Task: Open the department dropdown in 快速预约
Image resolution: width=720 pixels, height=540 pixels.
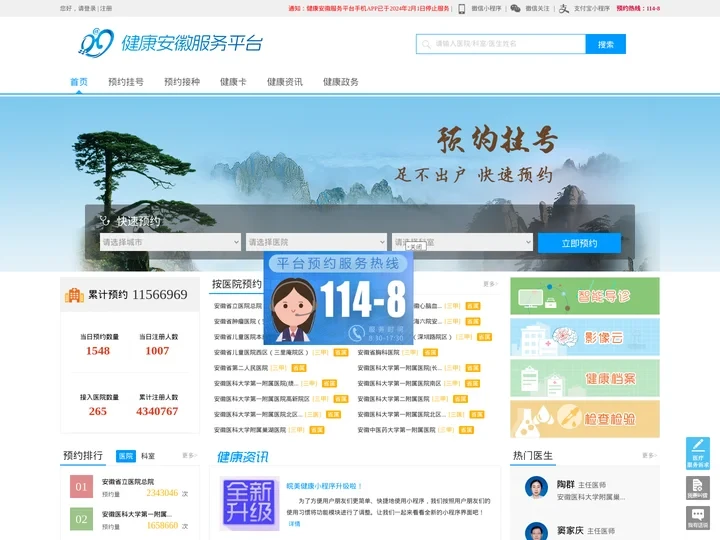Action: (x=462, y=242)
